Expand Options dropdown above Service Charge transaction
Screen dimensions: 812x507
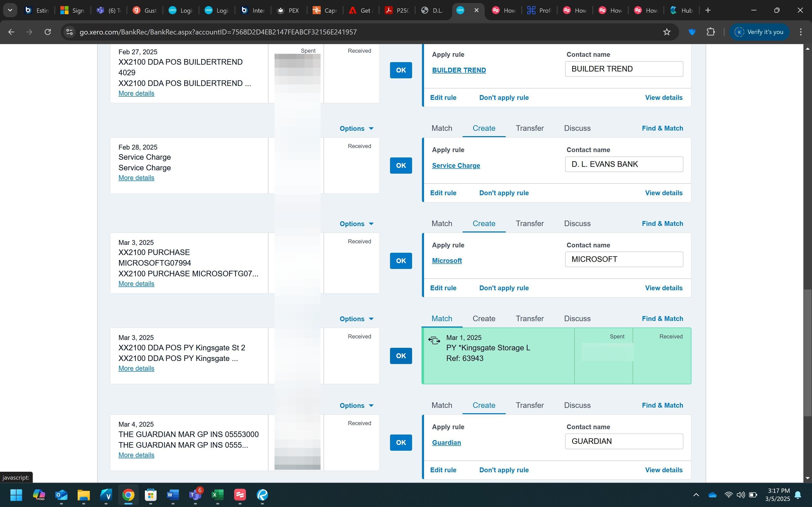(x=356, y=129)
